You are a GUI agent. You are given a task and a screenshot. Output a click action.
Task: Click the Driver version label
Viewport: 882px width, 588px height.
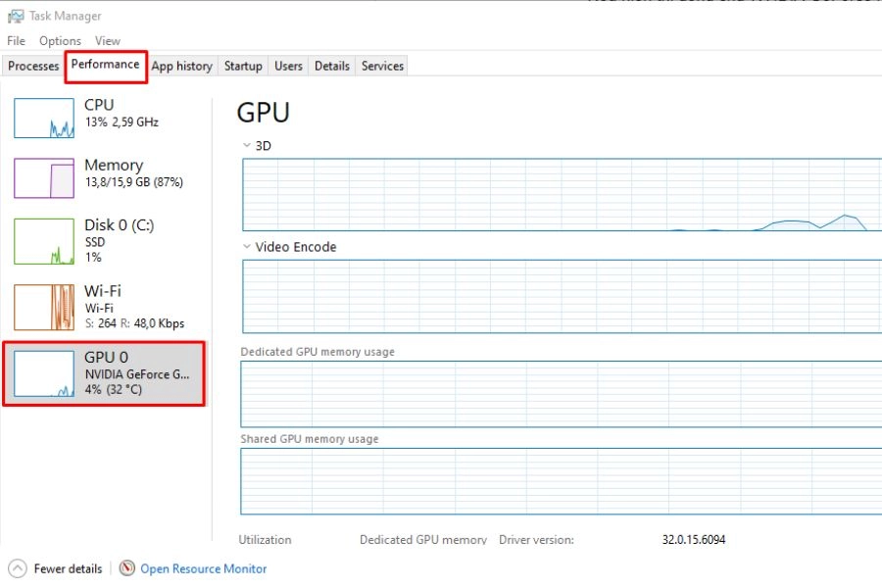pyautogui.click(x=537, y=540)
